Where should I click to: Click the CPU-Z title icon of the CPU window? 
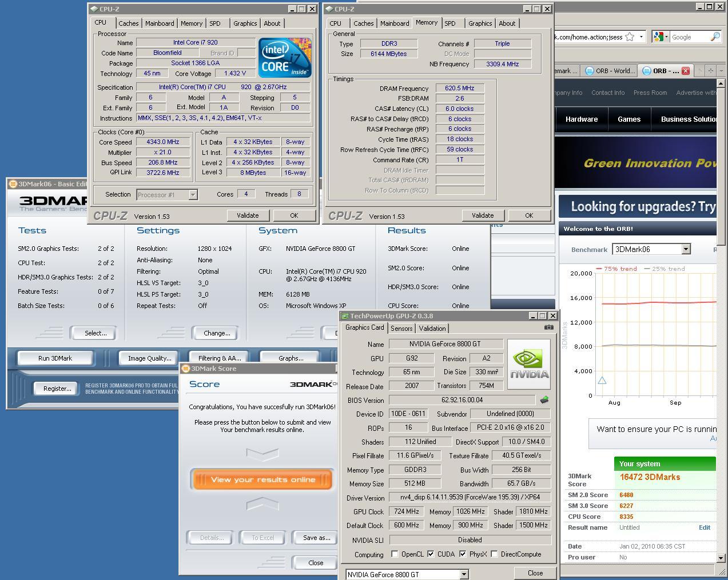click(94, 9)
